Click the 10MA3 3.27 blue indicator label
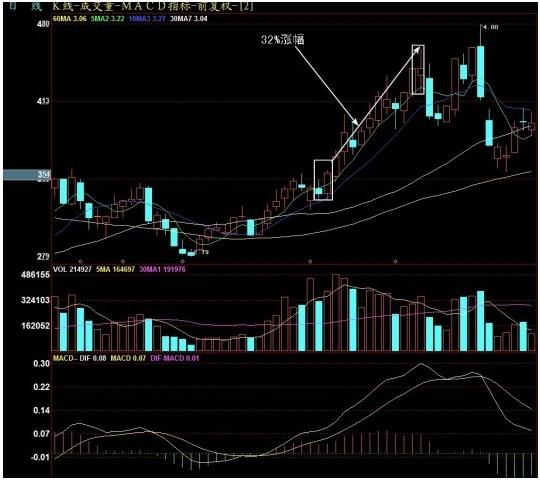 click(147, 19)
